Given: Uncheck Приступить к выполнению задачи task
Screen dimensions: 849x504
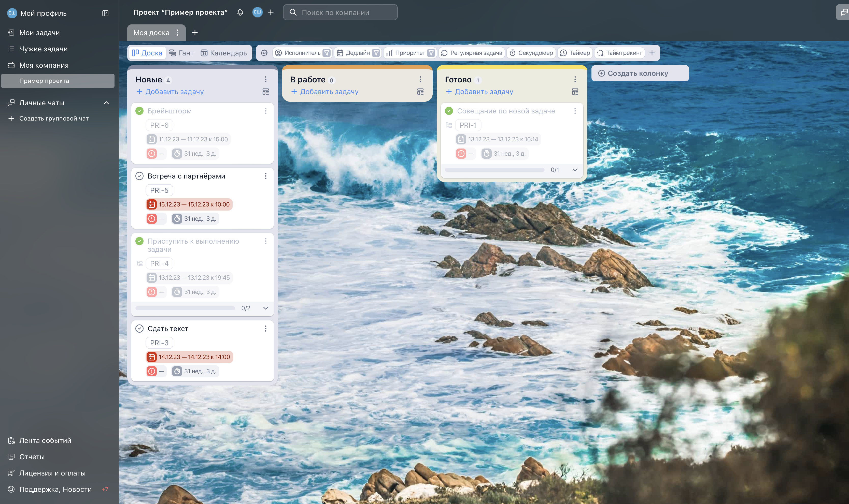Looking at the screenshot, I should tap(139, 241).
